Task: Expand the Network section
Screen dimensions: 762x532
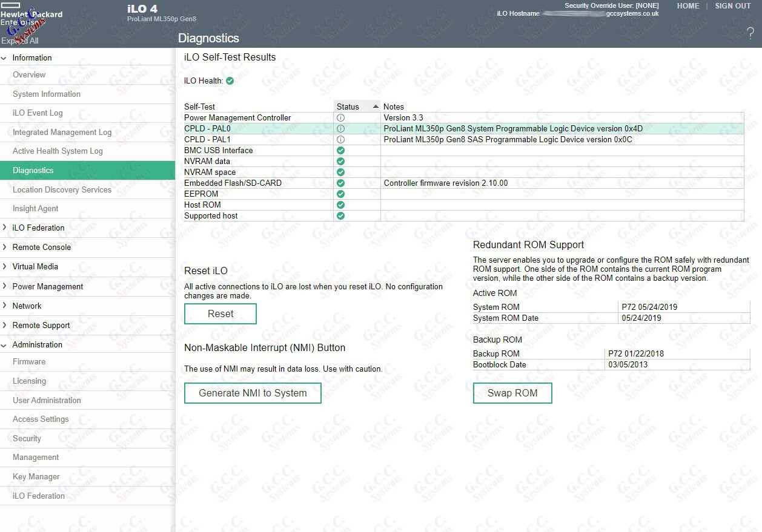Action: 4,306
